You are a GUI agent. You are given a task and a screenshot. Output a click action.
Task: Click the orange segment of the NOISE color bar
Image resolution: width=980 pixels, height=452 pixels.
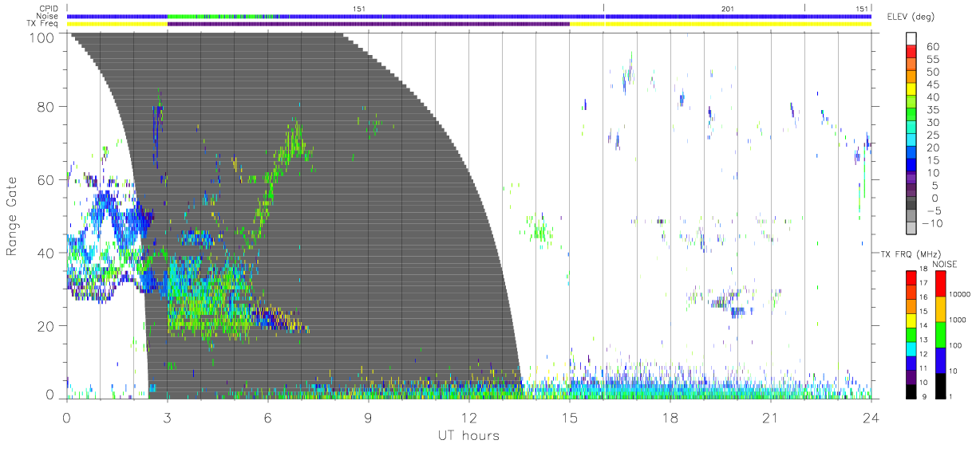point(941,309)
